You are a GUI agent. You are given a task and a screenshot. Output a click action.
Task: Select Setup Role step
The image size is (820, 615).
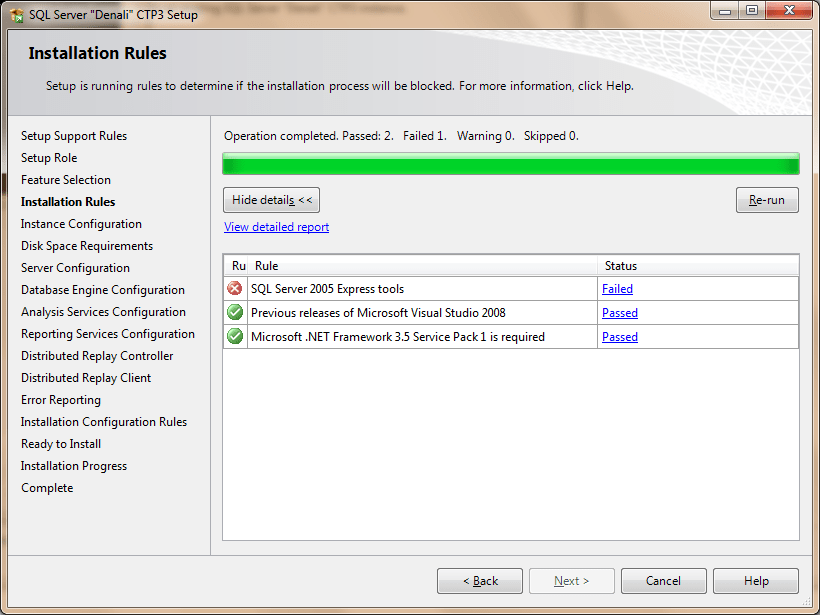pos(49,158)
